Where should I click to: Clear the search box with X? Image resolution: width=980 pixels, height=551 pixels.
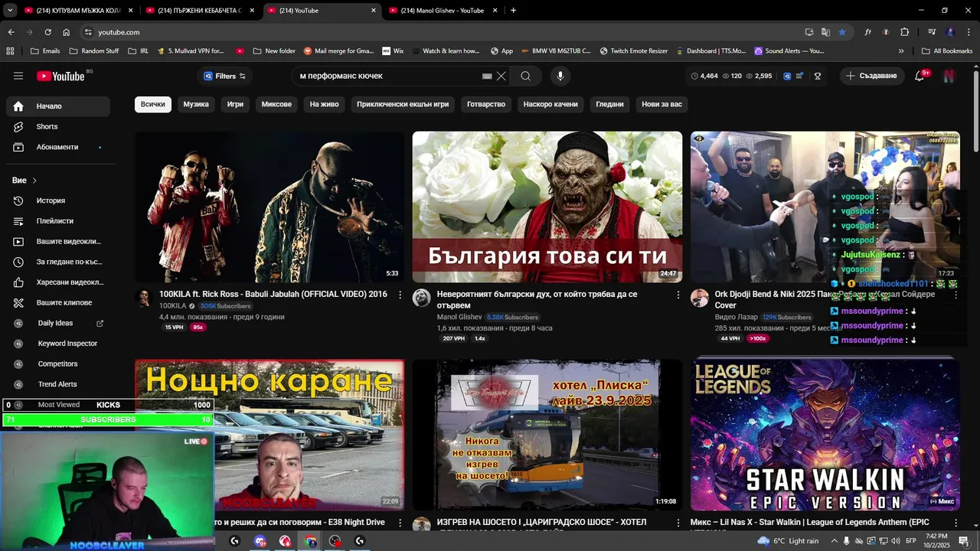click(x=501, y=76)
